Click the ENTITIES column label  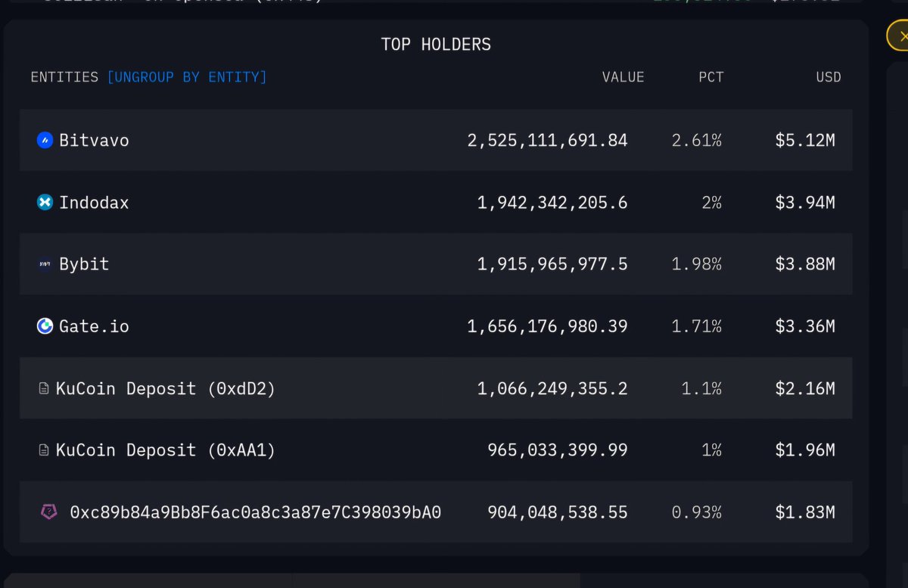(64, 77)
